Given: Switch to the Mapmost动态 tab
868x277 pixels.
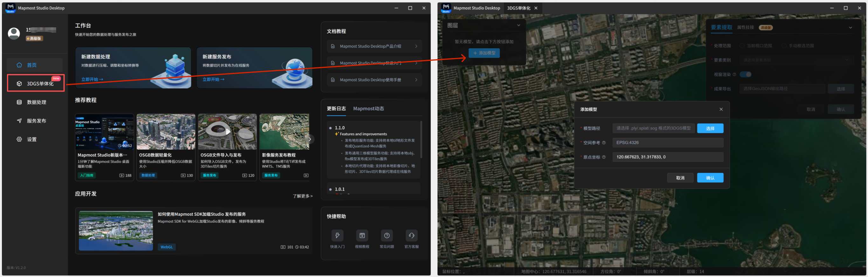Looking at the screenshot, I should tap(368, 109).
